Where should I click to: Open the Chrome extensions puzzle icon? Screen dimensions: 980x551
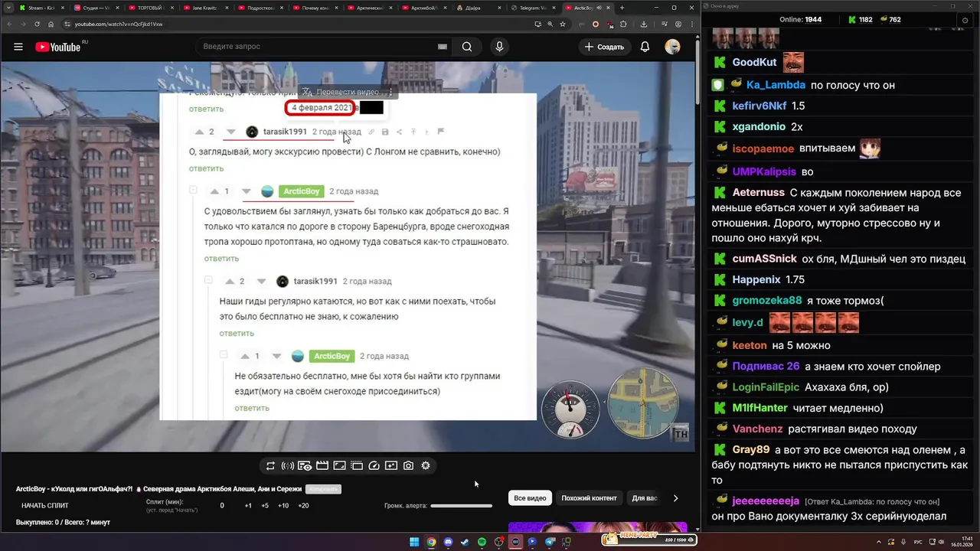tap(623, 24)
